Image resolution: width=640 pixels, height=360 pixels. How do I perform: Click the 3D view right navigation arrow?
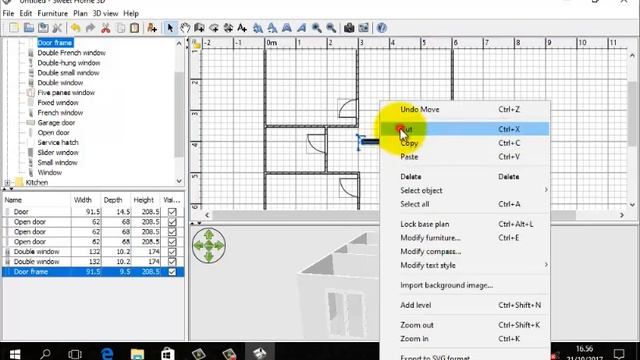tap(219, 246)
